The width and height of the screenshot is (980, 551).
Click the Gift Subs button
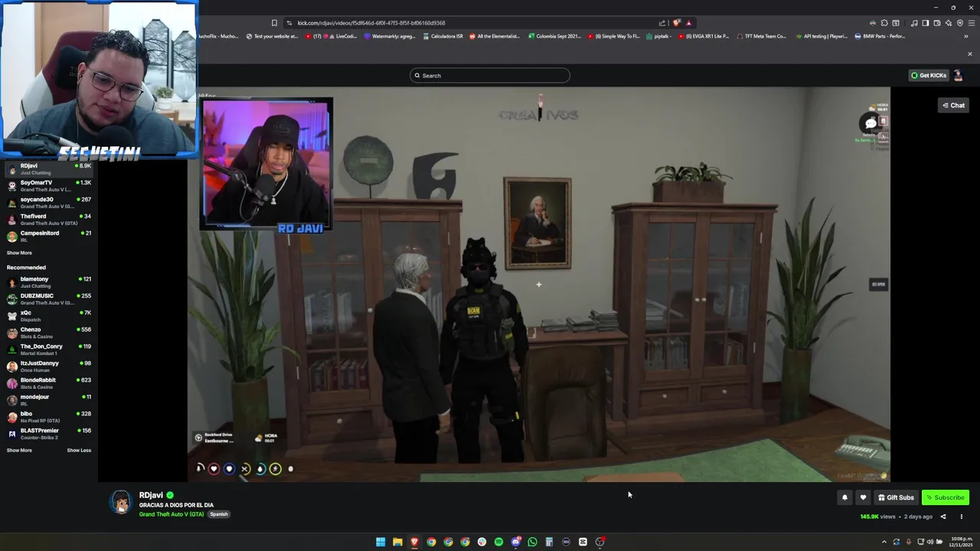(x=896, y=497)
